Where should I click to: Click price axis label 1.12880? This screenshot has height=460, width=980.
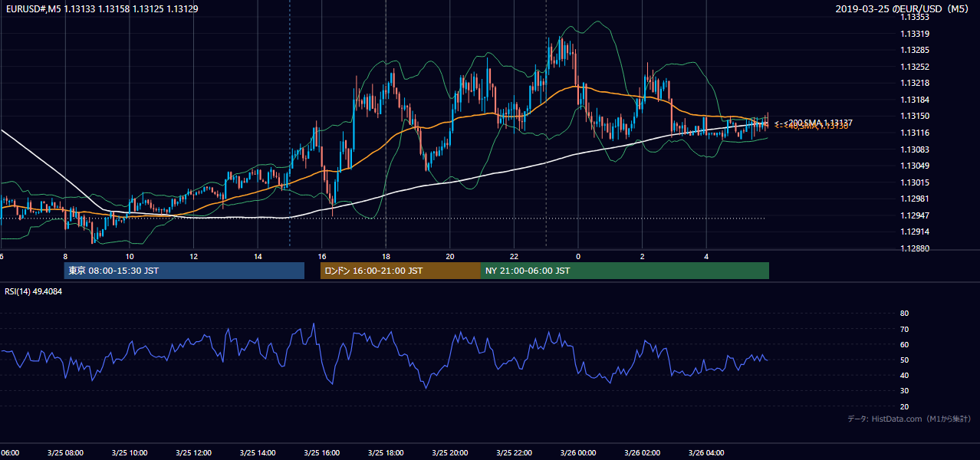point(914,248)
